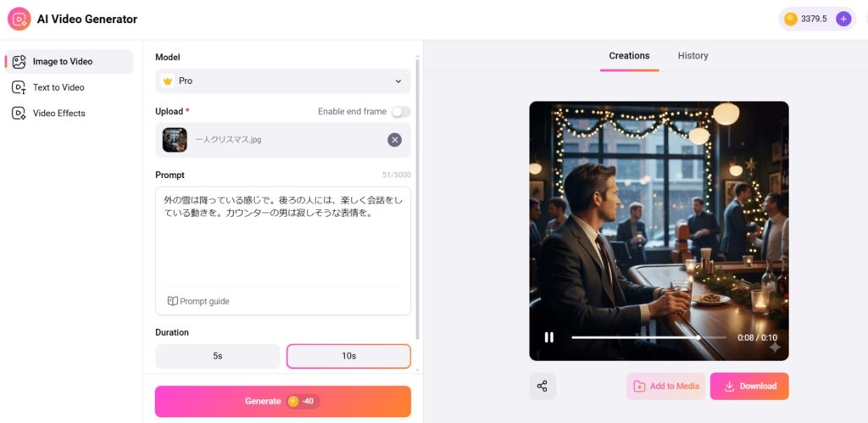This screenshot has width=868, height=423.
Task: Download the generated video
Action: tap(749, 387)
